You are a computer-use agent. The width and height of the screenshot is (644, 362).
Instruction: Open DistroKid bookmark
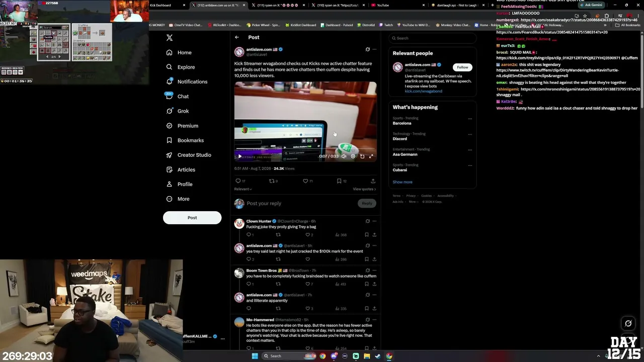pos(365,25)
